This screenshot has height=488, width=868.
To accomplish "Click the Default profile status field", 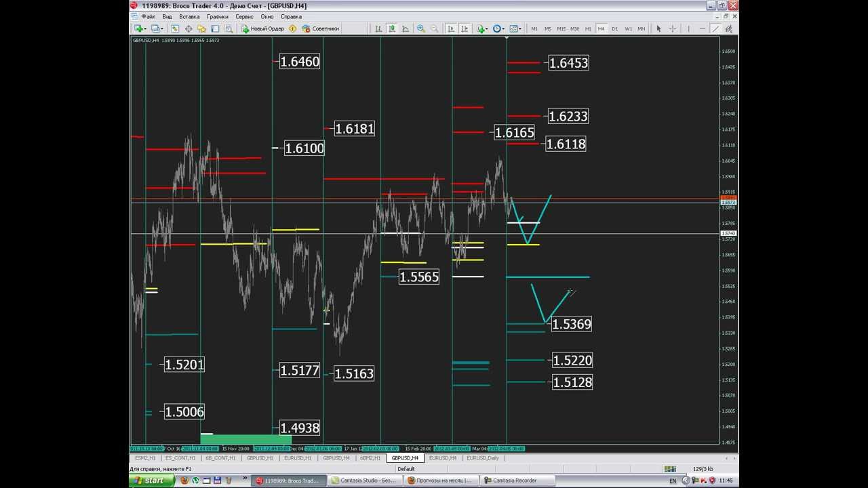I will (406, 469).
